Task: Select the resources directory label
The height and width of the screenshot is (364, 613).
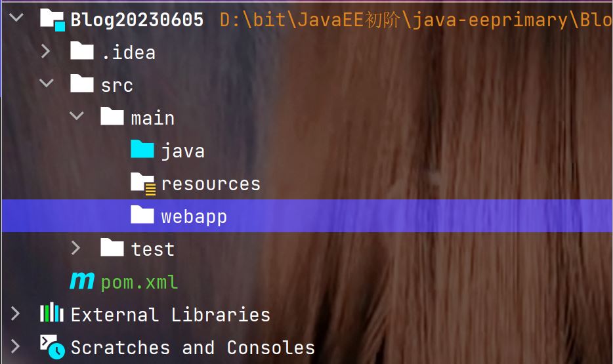Action: [211, 184]
